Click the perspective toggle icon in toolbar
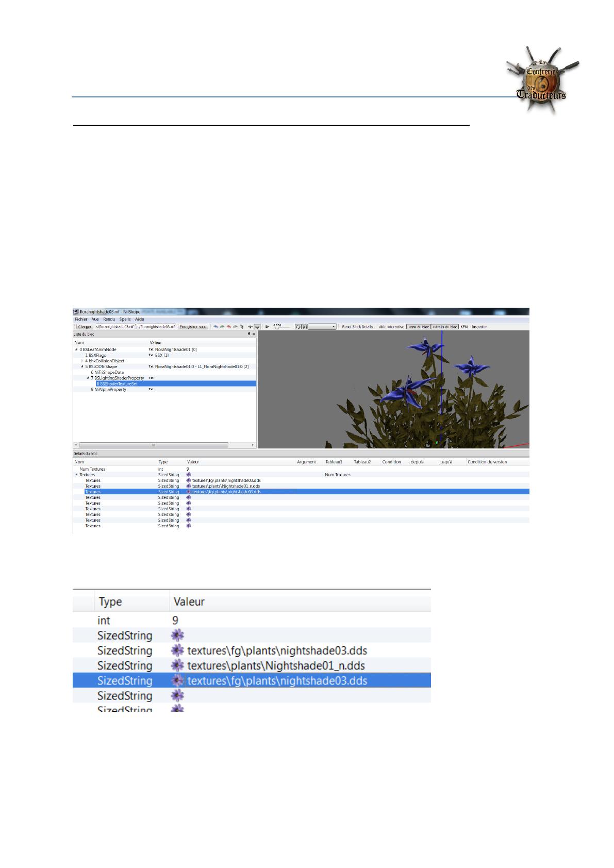614x868 pixels. 257,327
